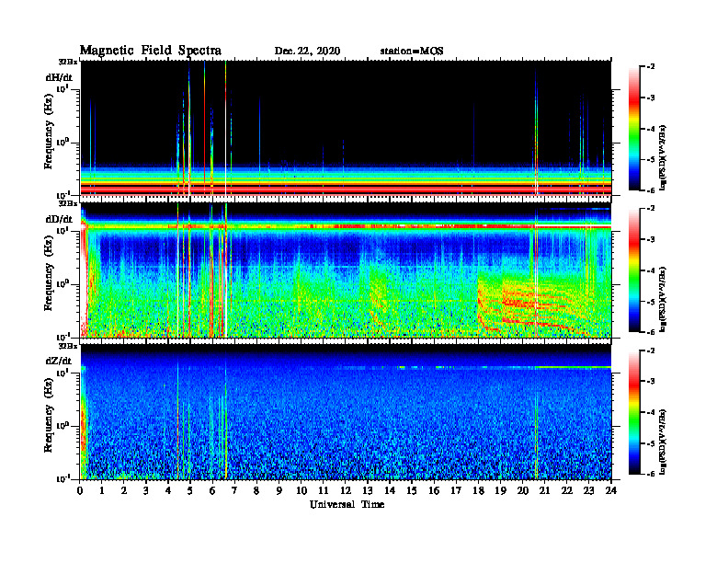
Task: Click the "dD/dt" panel label
Action: point(59,219)
